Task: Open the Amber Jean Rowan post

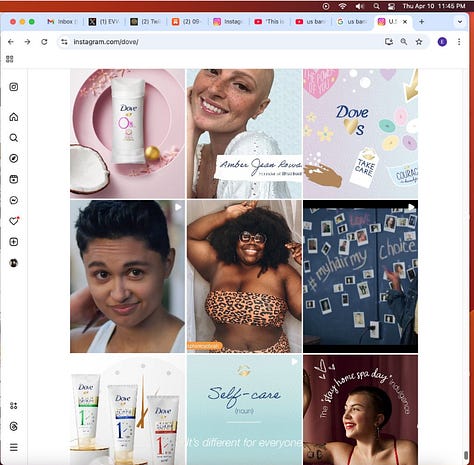Action: (244, 134)
